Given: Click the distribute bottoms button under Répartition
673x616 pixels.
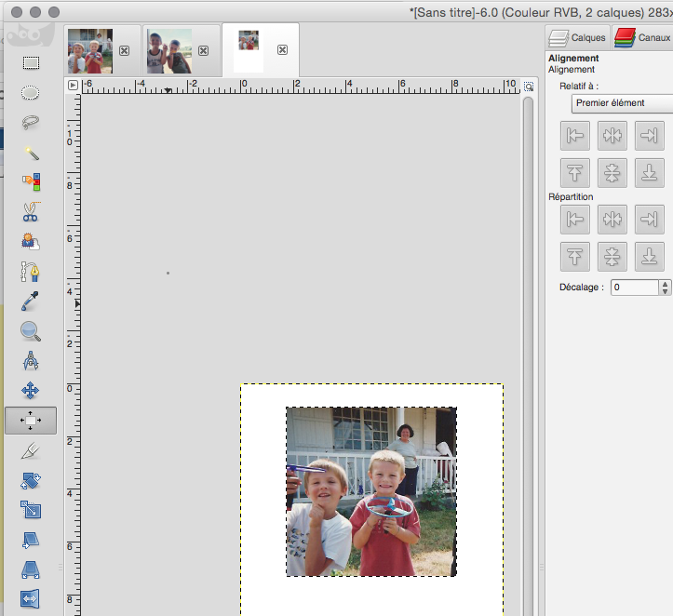Looking at the screenshot, I should coord(649,256).
